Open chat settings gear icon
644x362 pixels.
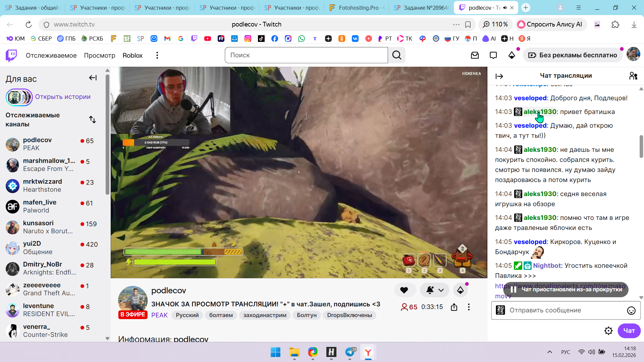(x=608, y=331)
